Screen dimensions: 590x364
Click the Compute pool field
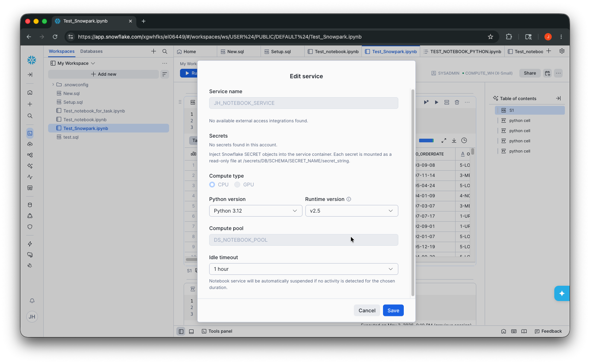(304, 240)
